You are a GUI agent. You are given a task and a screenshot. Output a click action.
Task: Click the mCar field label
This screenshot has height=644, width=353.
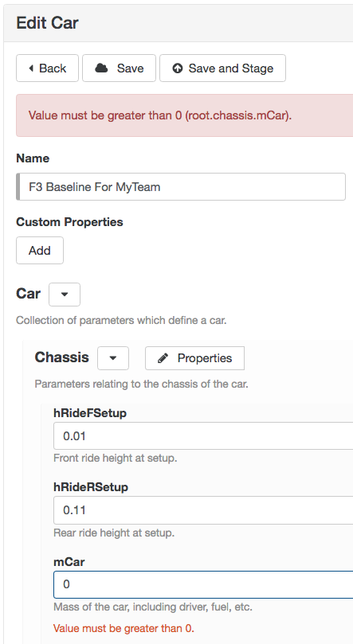(69, 562)
